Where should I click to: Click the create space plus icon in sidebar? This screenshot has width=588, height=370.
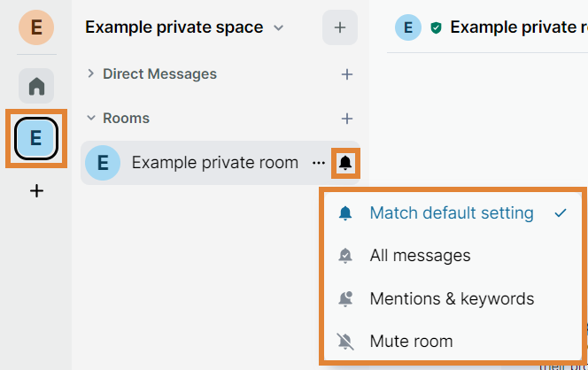[36, 190]
